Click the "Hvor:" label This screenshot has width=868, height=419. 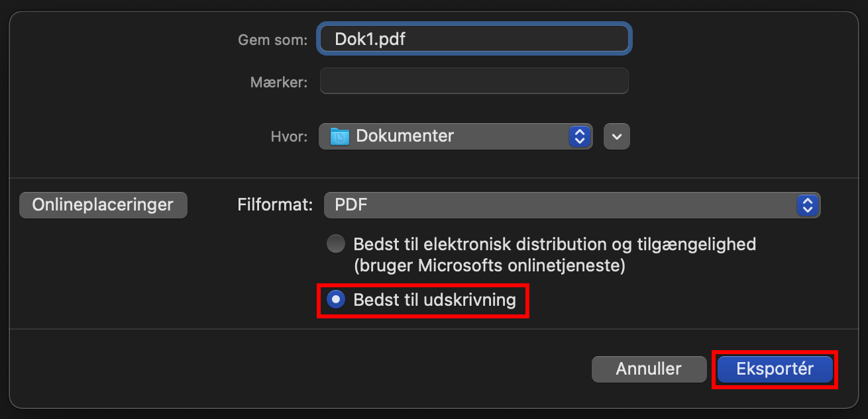pos(289,137)
